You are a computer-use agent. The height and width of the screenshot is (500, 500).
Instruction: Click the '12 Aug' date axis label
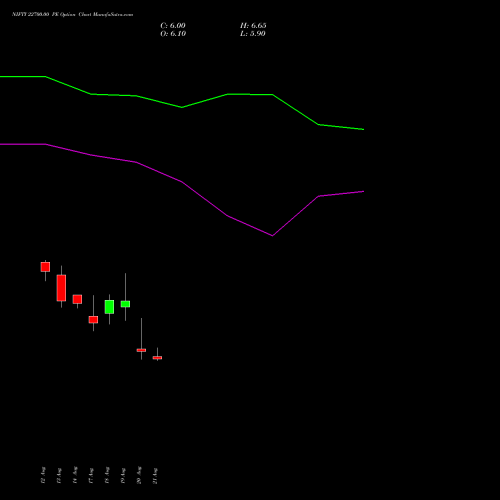tap(43, 475)
